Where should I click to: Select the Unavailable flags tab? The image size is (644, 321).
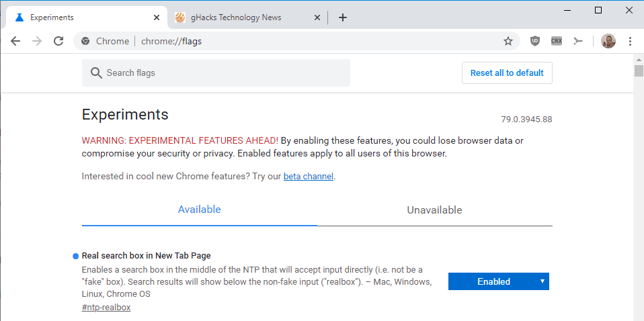[x=434, y=210]
